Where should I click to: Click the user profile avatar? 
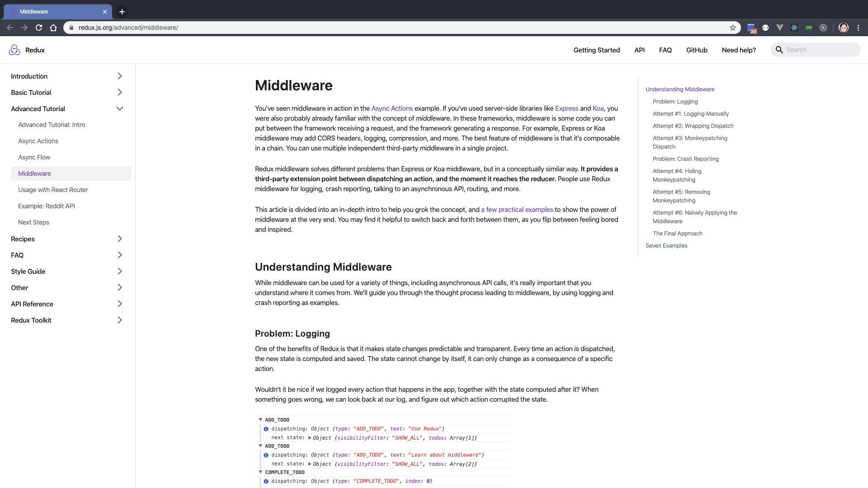pyautogui.click(x=844, y=28)
